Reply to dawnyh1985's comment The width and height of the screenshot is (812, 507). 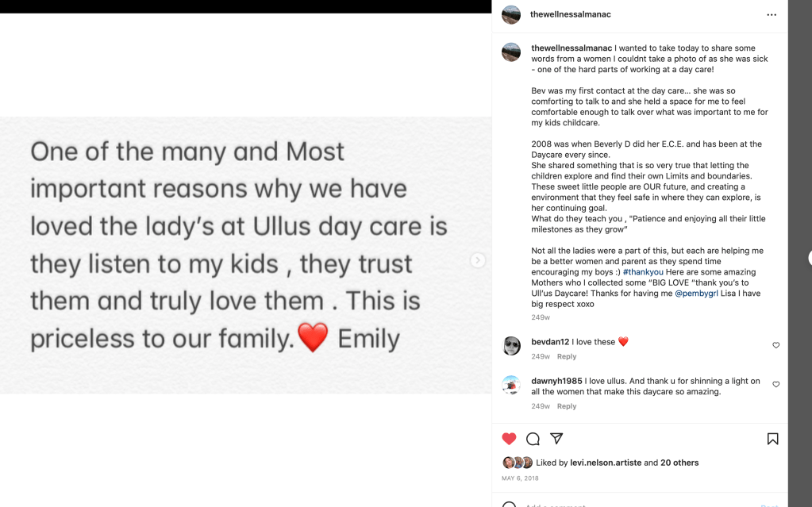click(566, 406)
